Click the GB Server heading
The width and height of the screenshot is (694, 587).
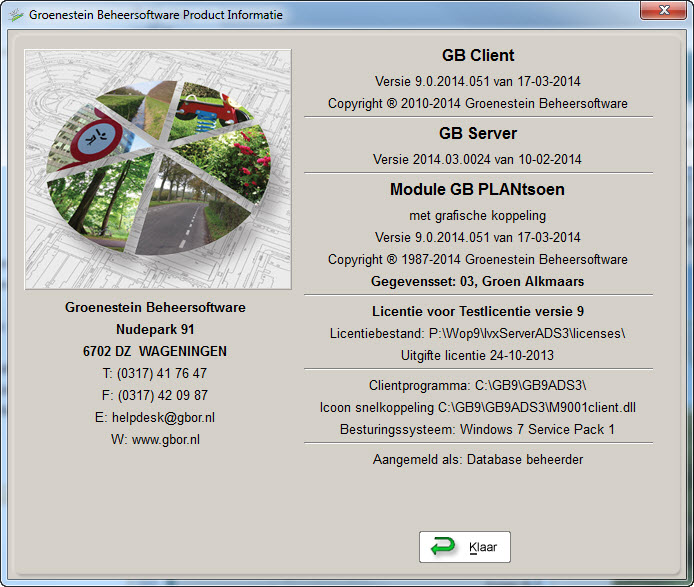478,134
